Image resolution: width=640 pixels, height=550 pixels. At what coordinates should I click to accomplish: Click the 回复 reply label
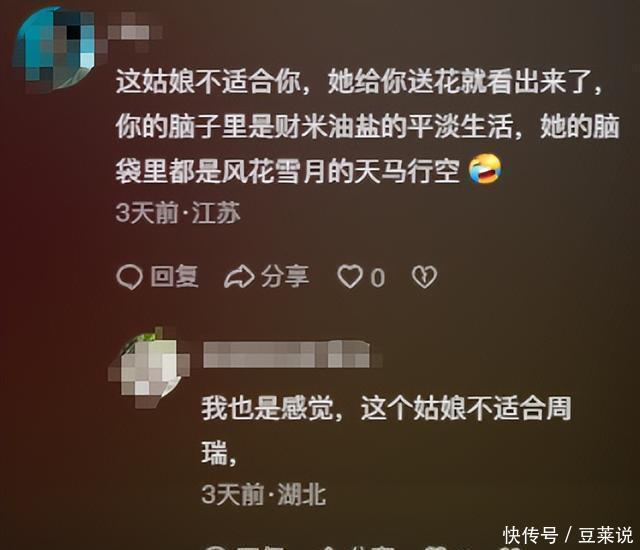pyautogui.click(x=174, y=277)
